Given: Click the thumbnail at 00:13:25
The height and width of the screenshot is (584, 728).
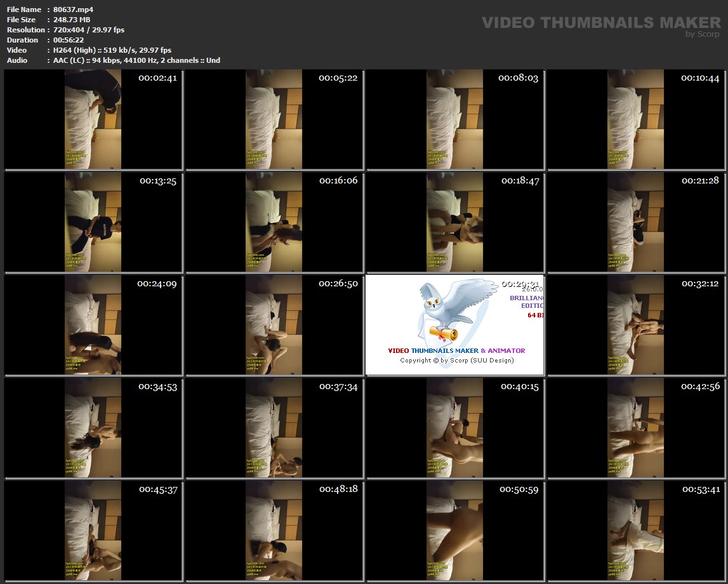Looking at the screenshot, I should [93, 222].
